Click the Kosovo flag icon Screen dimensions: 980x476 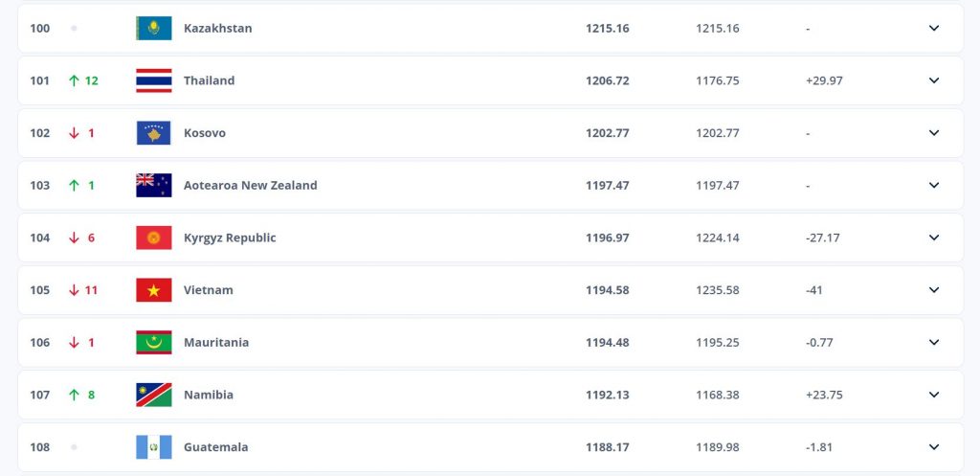click(154, 133)
